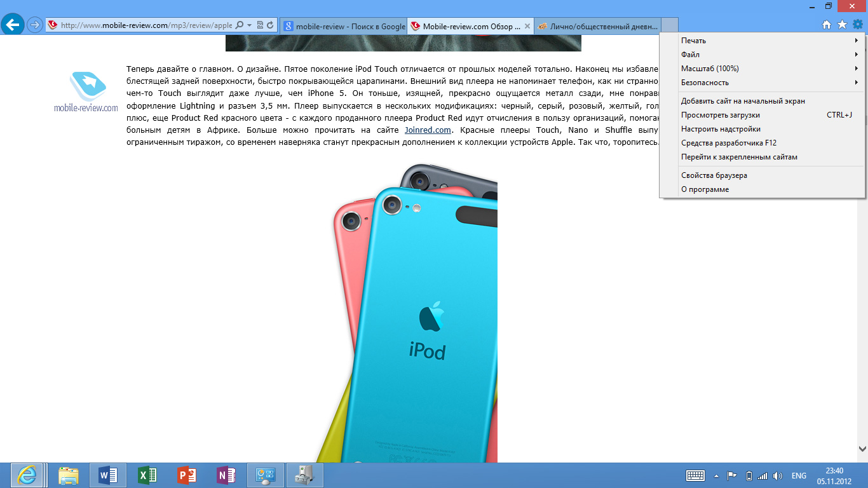The width and height of the screenshot is (868, 488).
Task: Expand the Печать submenu
Action: pyautogui.click(x=762, y=41)
